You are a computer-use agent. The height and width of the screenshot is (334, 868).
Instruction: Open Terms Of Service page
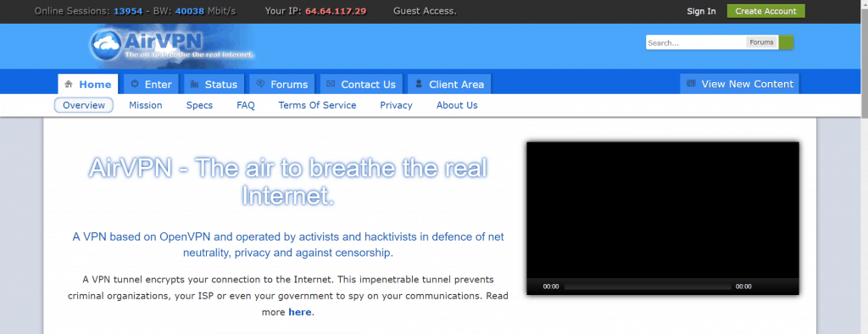tap(317, 105)
